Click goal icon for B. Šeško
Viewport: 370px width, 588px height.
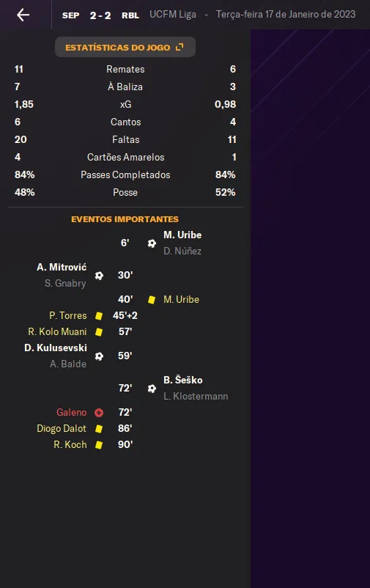(x=152, y=389)
